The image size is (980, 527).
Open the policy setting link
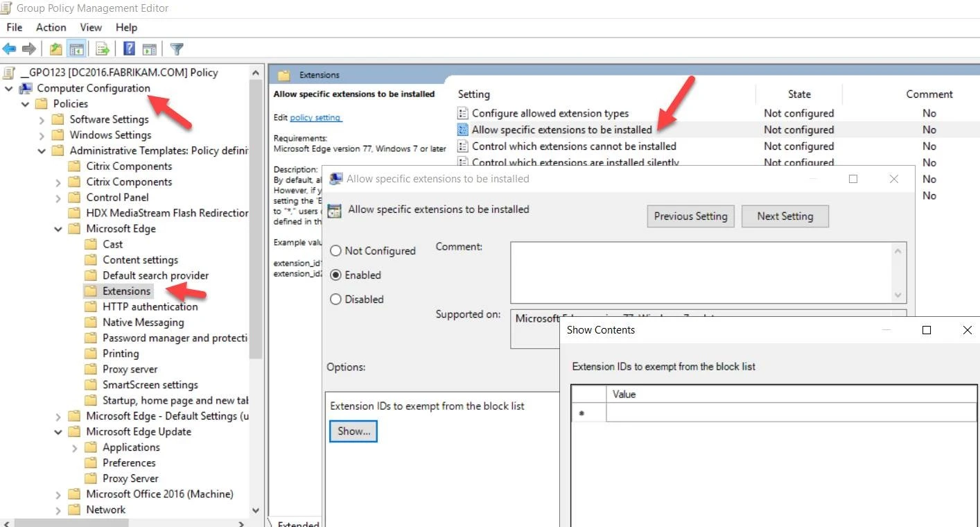click(x=315, y=118)
